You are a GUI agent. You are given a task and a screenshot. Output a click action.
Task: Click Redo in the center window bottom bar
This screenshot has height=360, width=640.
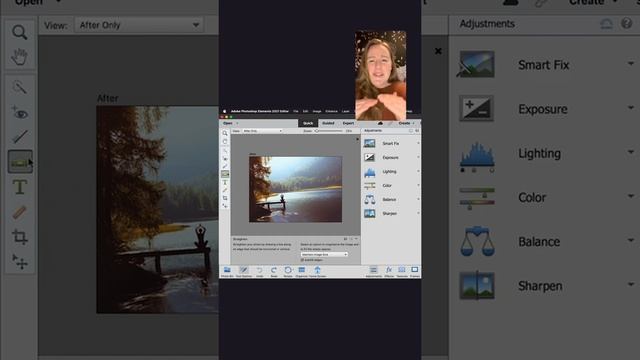[274, 271]
